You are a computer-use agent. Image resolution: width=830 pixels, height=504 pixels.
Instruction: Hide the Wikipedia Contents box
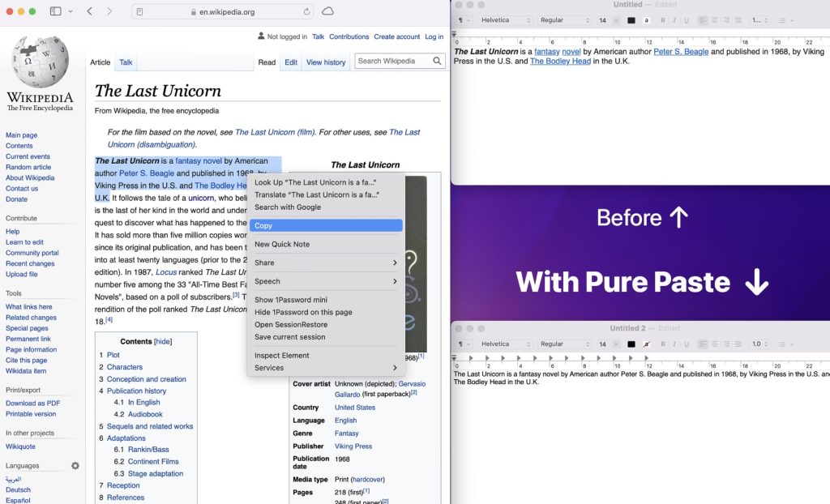(x=163, y=341)
